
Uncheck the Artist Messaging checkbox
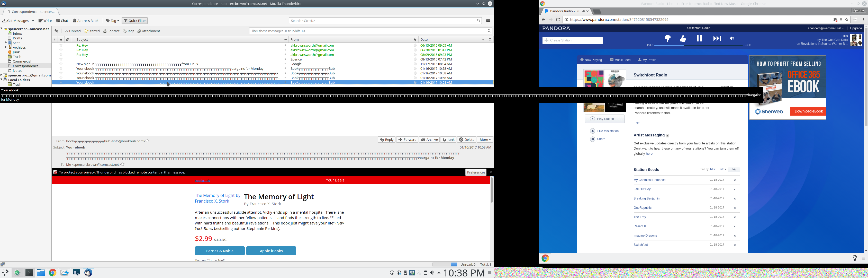pyautogui.click(x=667, y=136)
